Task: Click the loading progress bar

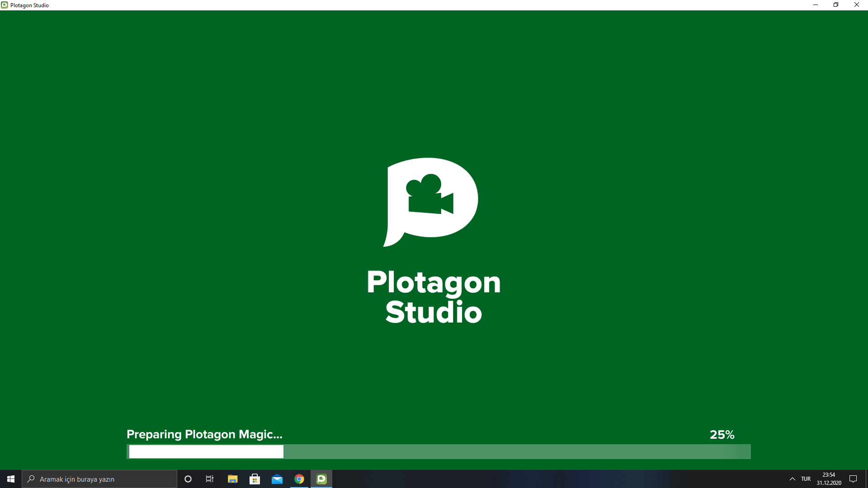Action: pos(439,451)
